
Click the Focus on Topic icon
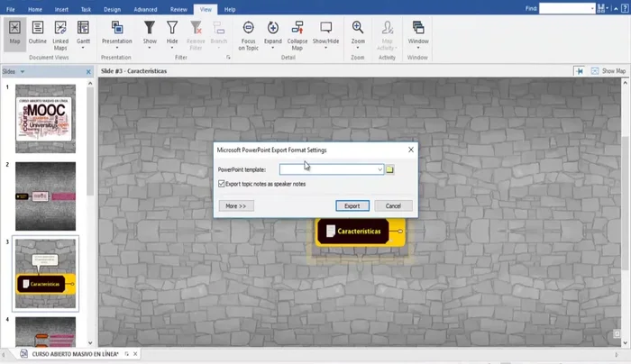tap(249, 29)
